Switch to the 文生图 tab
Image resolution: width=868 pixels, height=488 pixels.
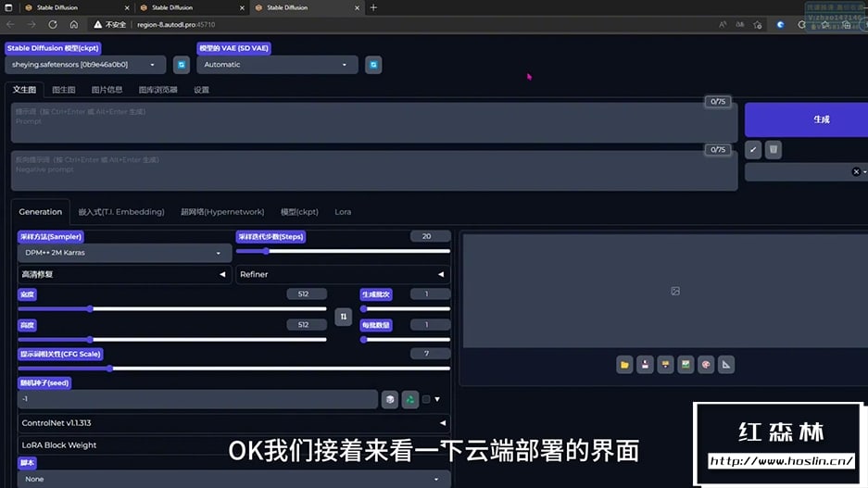tap(24, 90)
